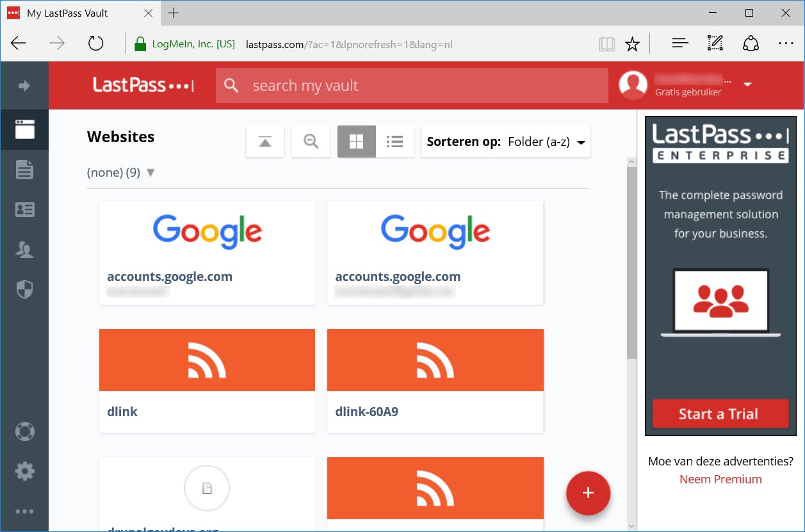Click the red add item plus button
The height and width of the screenshot is (532, 805).
pyautogui.click(x=588, y=493)
